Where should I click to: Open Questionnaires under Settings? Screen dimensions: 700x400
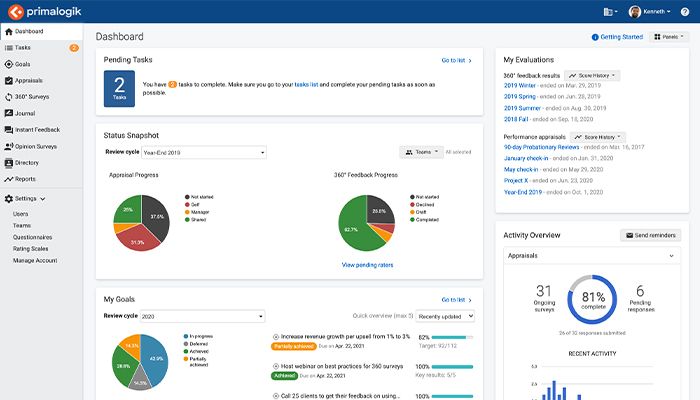33,237
